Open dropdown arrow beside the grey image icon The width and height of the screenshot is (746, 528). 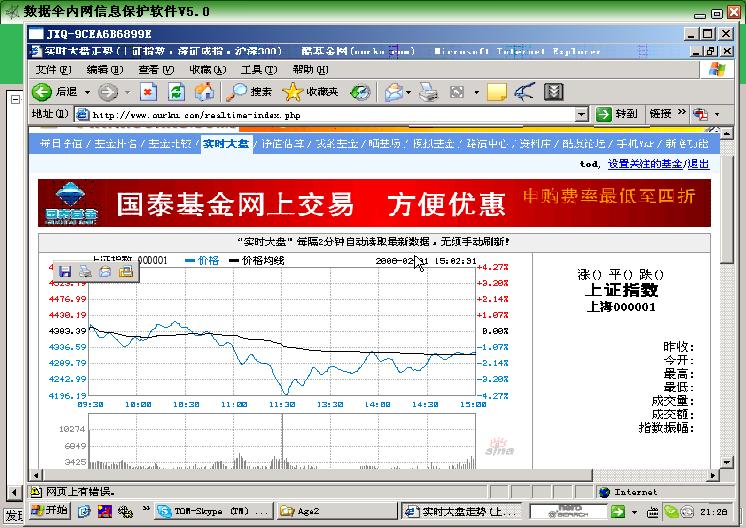click(476, 92)
